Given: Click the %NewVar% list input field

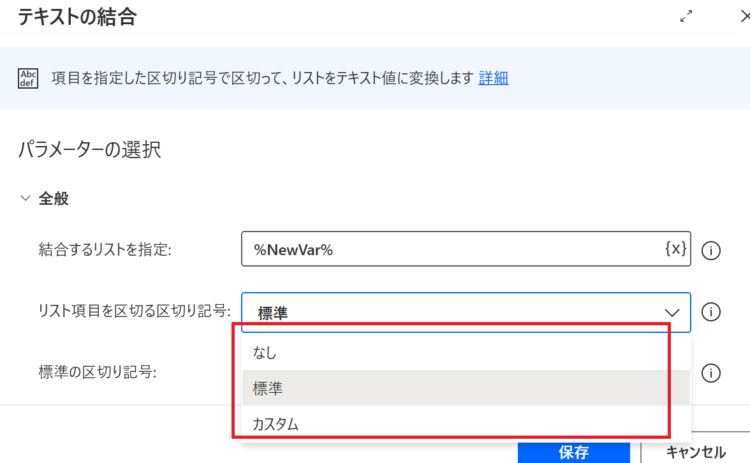Looking at the screenshot, I should pos(466,249).
